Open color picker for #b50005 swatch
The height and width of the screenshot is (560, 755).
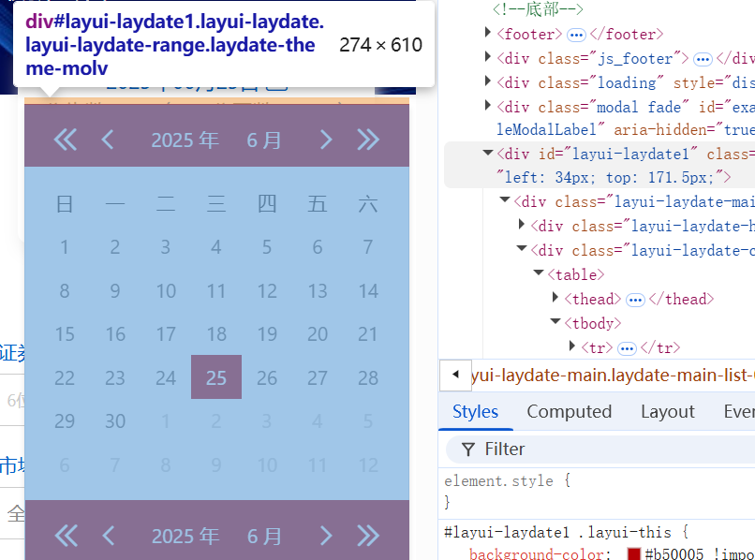point(634,553)
